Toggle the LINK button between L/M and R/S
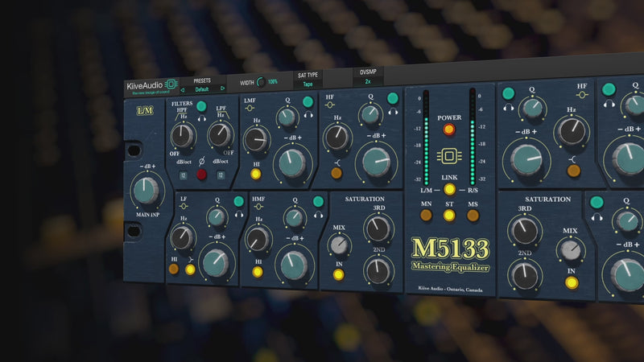Image resolution: width=644 pixels, height=362 pixels. 449,190
